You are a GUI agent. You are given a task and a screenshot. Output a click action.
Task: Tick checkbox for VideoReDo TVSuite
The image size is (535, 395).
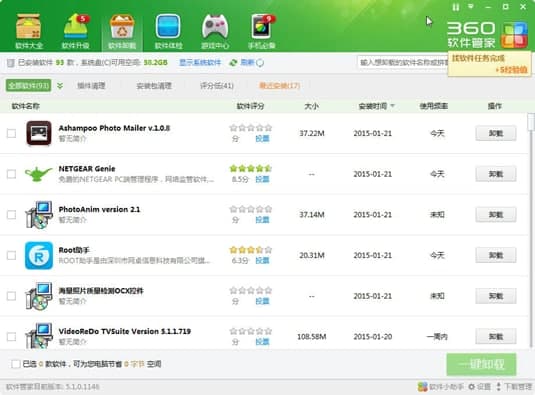click(11, 337)
